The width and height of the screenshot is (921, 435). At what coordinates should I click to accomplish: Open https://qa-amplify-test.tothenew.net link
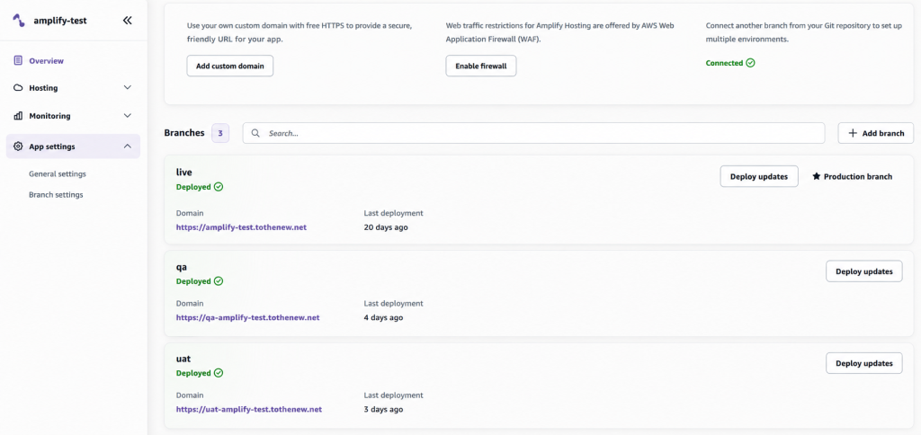tap(248, 318)
